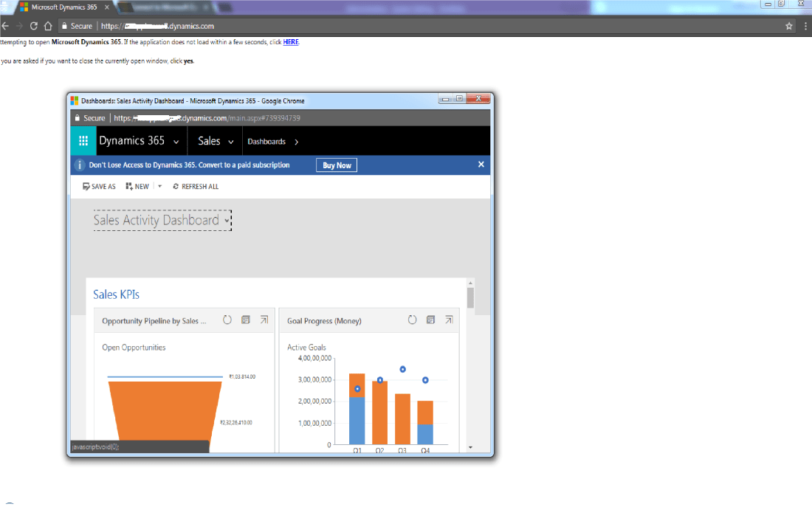
Task: Enlarge the Opportunity Pipeline chart
Action: tap(264, 320)
